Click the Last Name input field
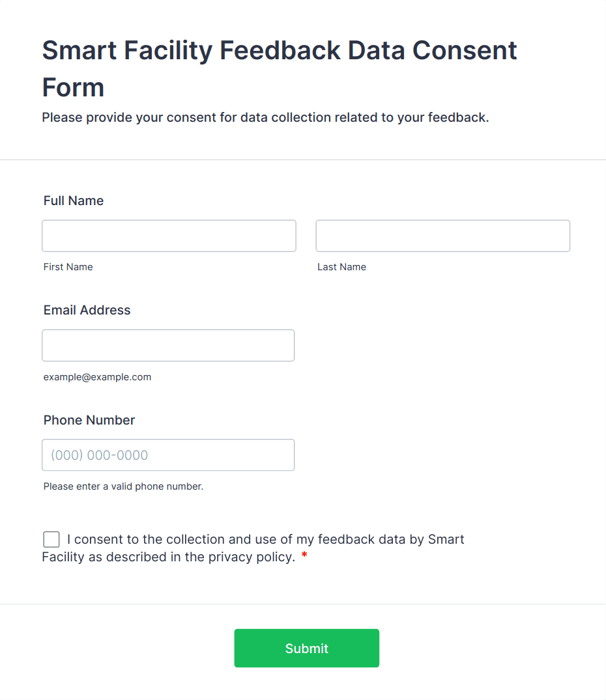The width and height of the screenshot is (606, 700). coord(442,236)
